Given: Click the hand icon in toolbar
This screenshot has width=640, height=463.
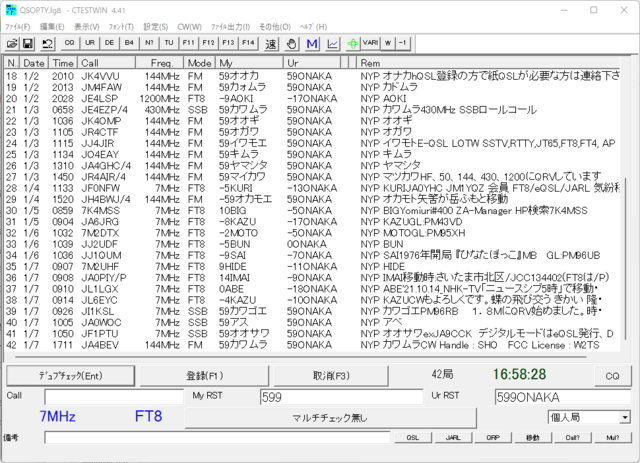Looking at the screenshot, I should pos(291,43).
